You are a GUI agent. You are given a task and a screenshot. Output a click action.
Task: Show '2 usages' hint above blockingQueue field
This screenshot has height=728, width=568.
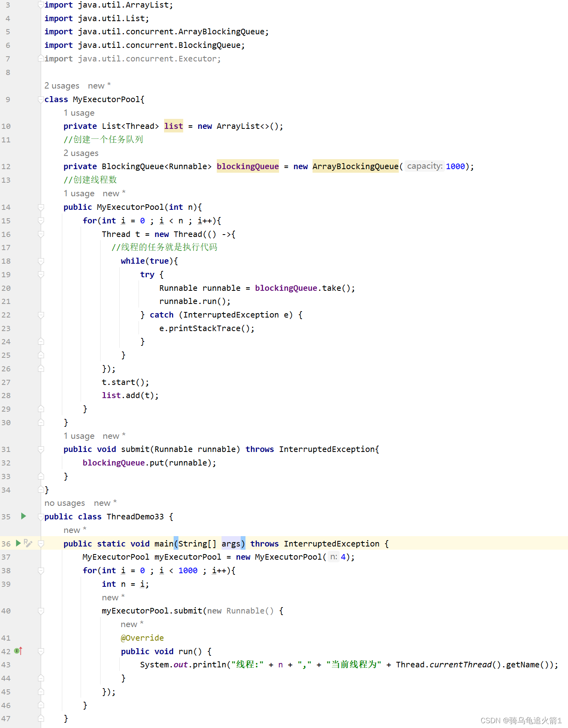pyautogui.click(x=81, y=153)
